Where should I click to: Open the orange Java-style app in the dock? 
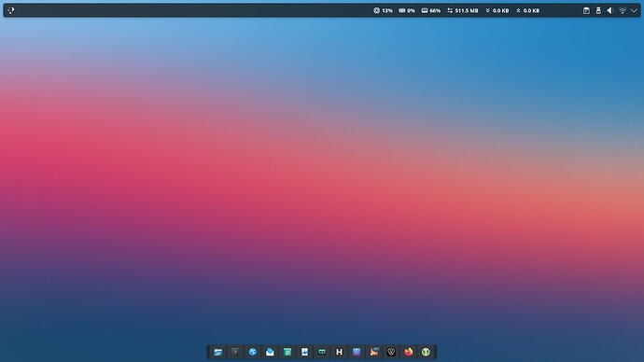click(x=373, y=352)
